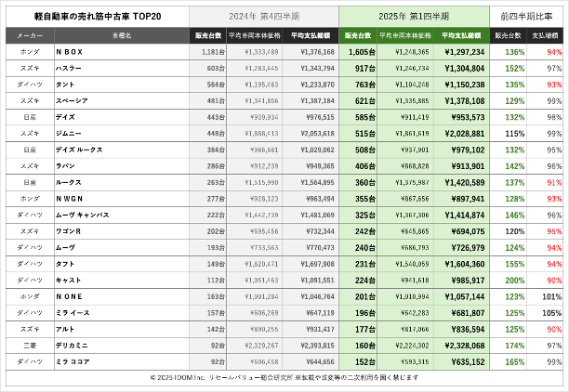Image resolution: width=569 pixels, height=392 pixels.
Task: Click the payment ratio '105%'
Action: point(551,313)
